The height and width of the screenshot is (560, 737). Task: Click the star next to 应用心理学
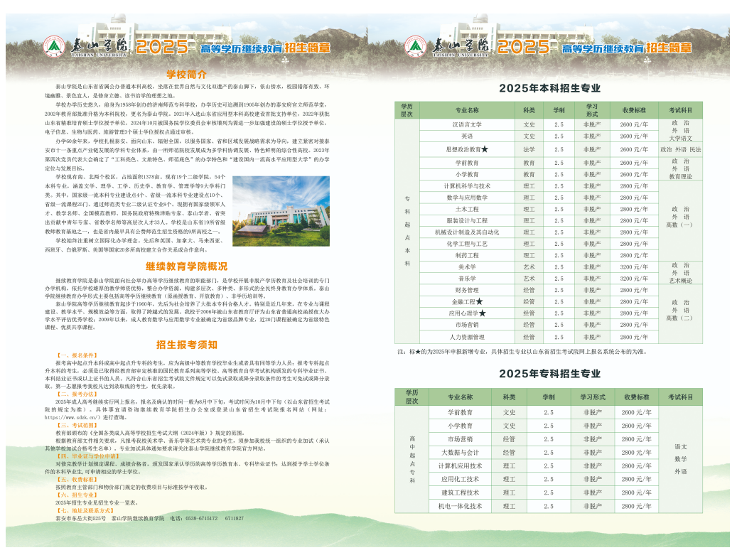click(484, 313)
